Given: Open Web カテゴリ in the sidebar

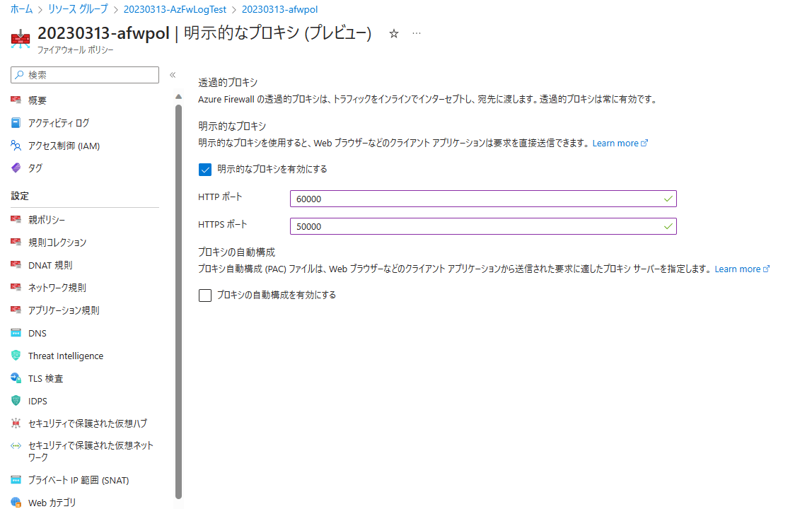Looking at the screenshot, I should point(52,503).
